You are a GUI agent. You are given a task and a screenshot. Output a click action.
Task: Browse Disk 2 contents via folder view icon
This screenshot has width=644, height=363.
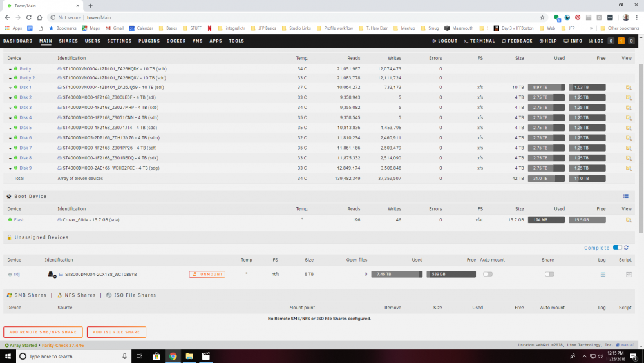coord(629,98)
